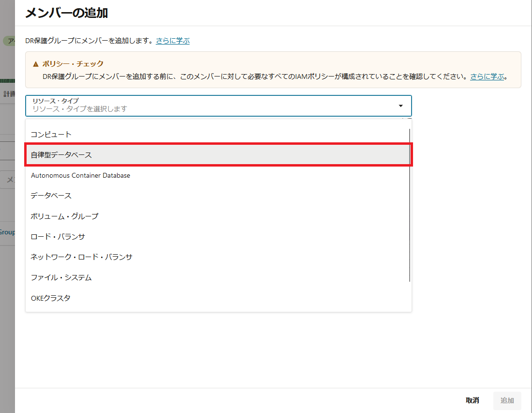Choose ロード・バランサ from the list
532x413 pixels.
[58, 236]
